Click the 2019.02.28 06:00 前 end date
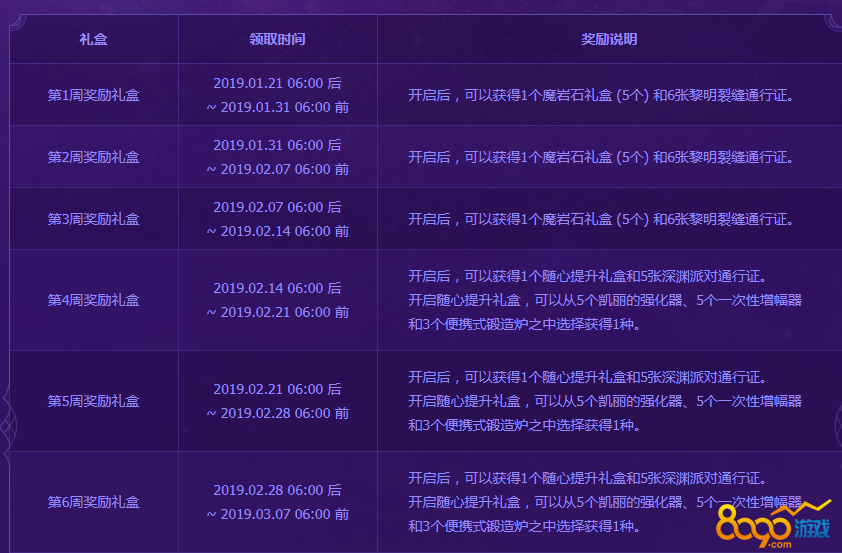The width and height of the screenshot is (842, 553). click(277, 413)
